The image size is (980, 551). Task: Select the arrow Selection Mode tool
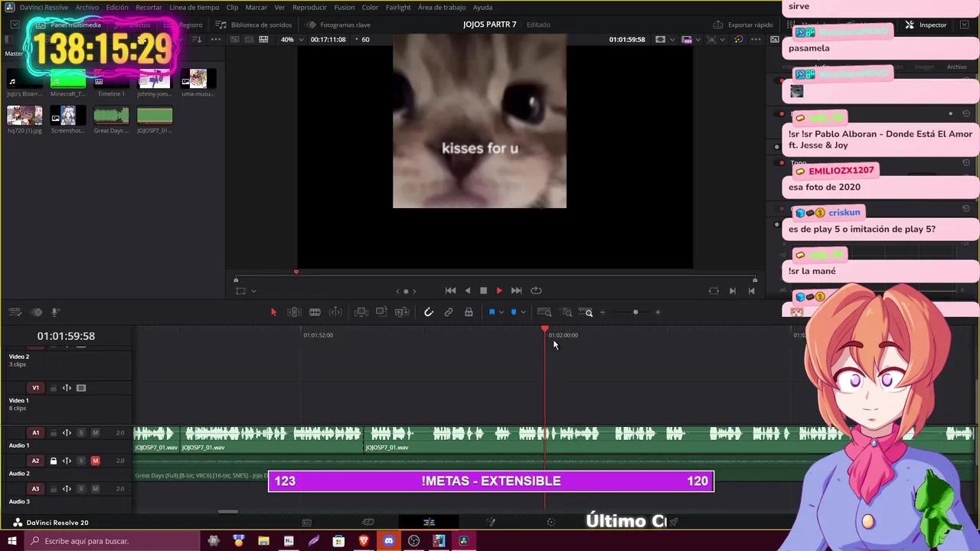point(273,312)
